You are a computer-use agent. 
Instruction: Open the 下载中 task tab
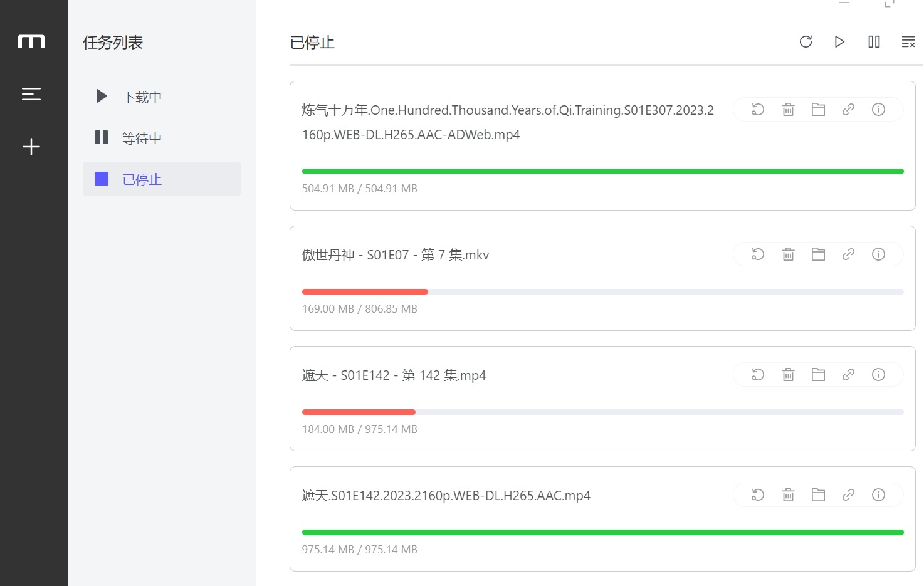(x=142, y=97)
